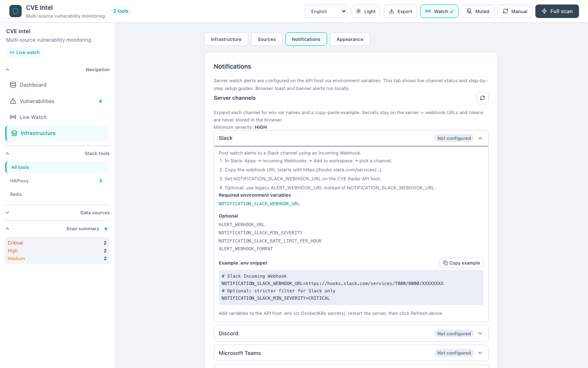The image size is (588, 368).
Task: Switch to the Infrastructure tab
Action: [226, 39]
